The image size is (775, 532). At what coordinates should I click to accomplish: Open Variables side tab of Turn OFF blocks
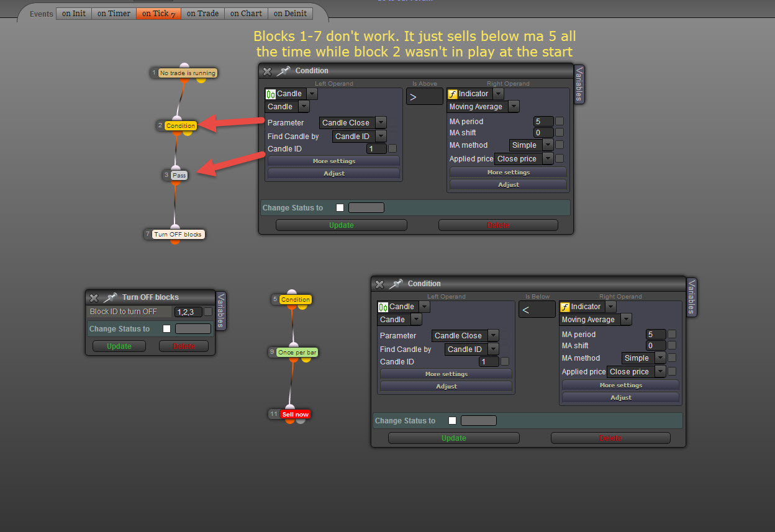(221, 311)
